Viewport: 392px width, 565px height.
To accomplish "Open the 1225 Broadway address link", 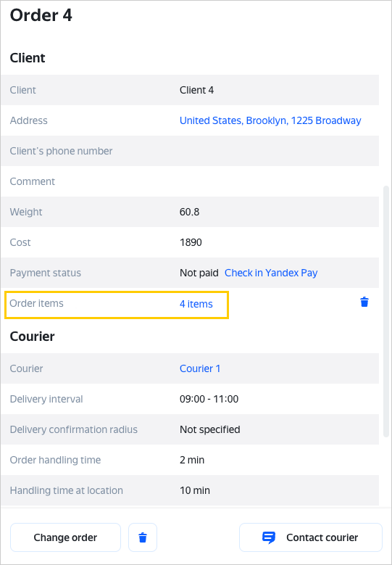I will coord(270,120).
